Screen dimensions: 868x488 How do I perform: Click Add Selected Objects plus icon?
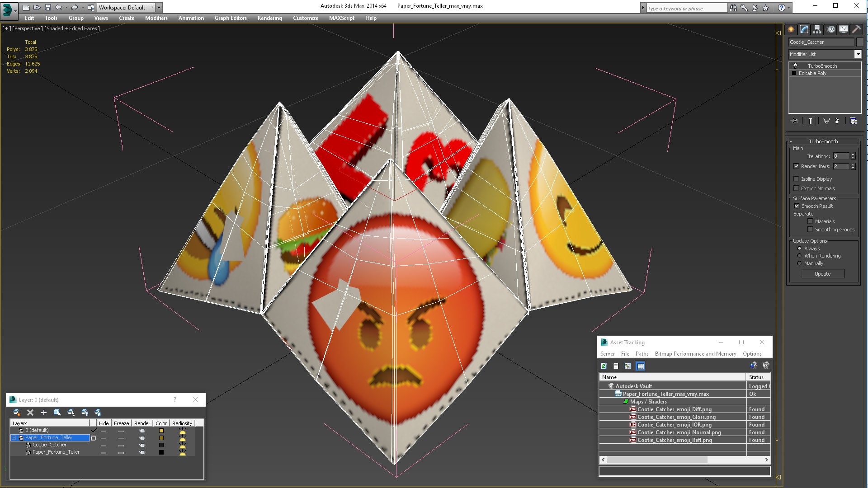(44, 412)
